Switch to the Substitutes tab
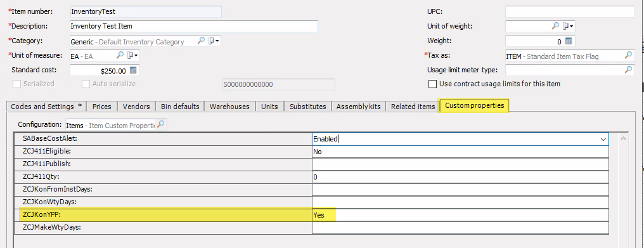Viewport: 644px width, 248px height. point(307,107)
